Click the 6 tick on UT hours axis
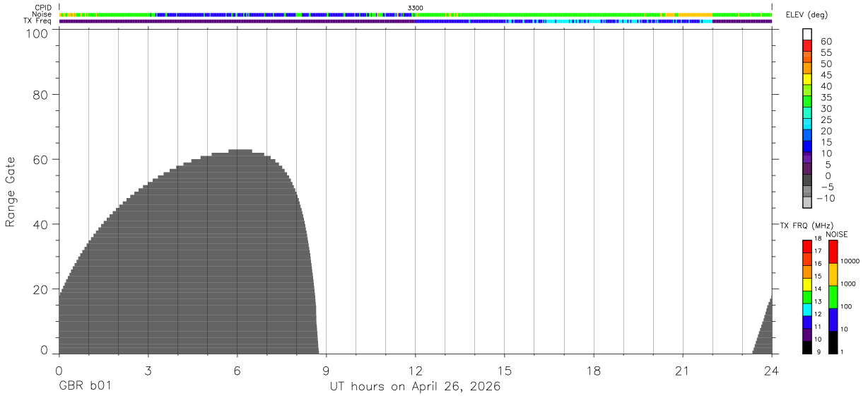 [x=237, y=371]
